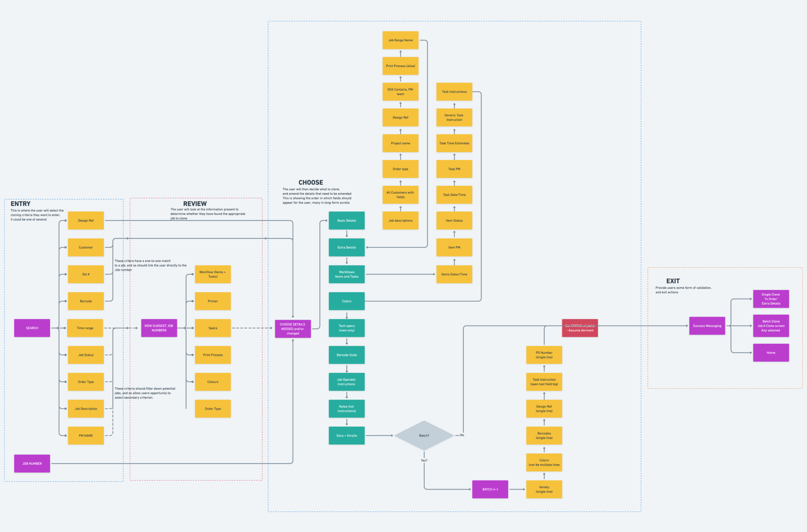Image resolution: width=807 pixels, height=532 pixels.
Task: Click the Colors green node
Action: point(346,301)
